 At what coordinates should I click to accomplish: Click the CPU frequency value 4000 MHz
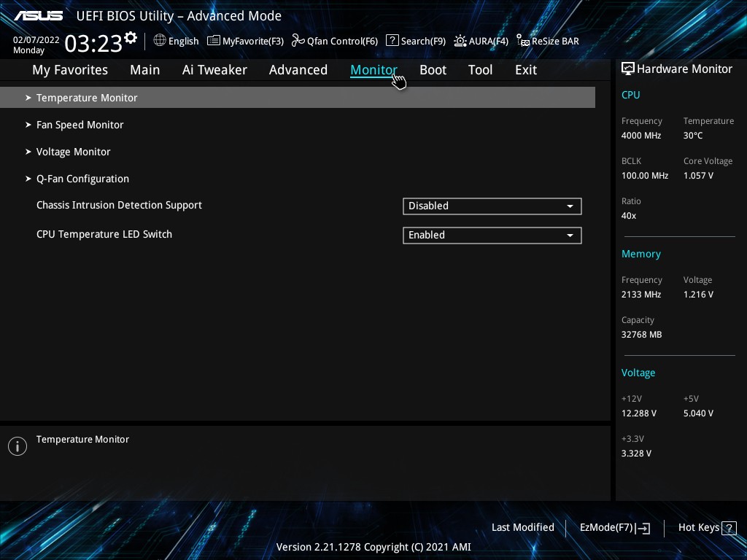coord(641,136)
